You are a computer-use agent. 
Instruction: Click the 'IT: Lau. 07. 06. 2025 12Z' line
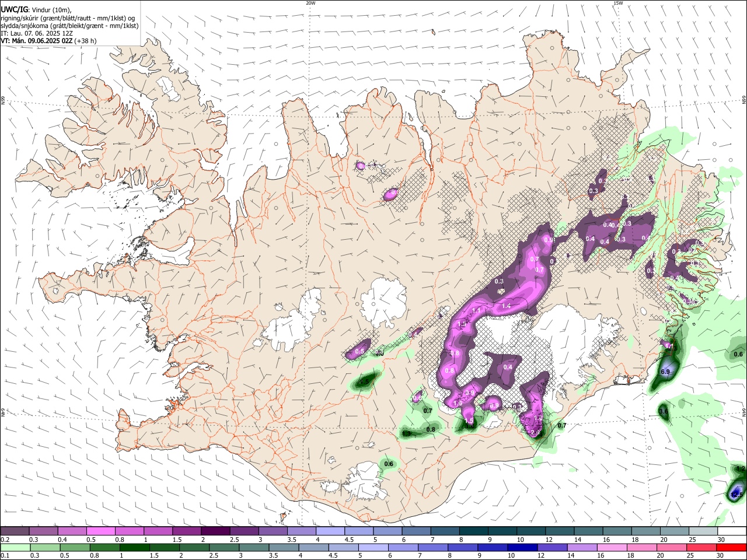point(37,33)
